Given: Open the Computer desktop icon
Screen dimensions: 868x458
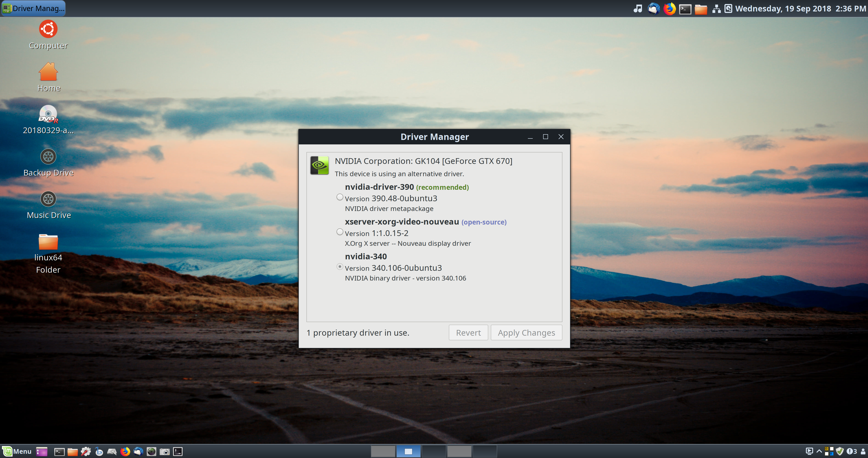Looking at the screenshot, I should coord(48,35).
